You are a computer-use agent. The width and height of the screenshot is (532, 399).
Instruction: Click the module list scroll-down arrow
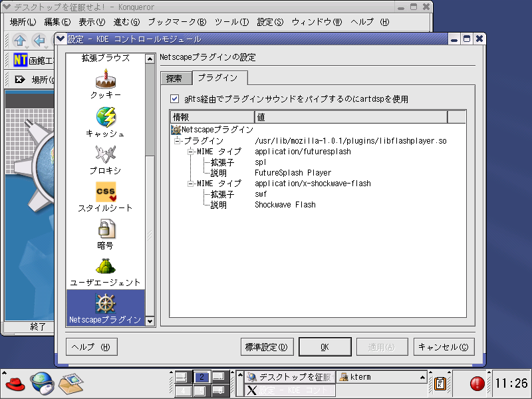[x=150, y=321]
